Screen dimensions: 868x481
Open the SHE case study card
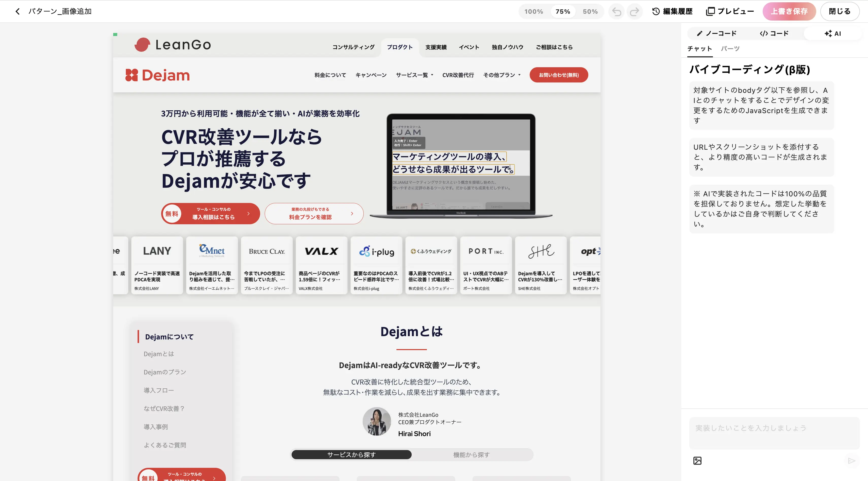[541, 265]
